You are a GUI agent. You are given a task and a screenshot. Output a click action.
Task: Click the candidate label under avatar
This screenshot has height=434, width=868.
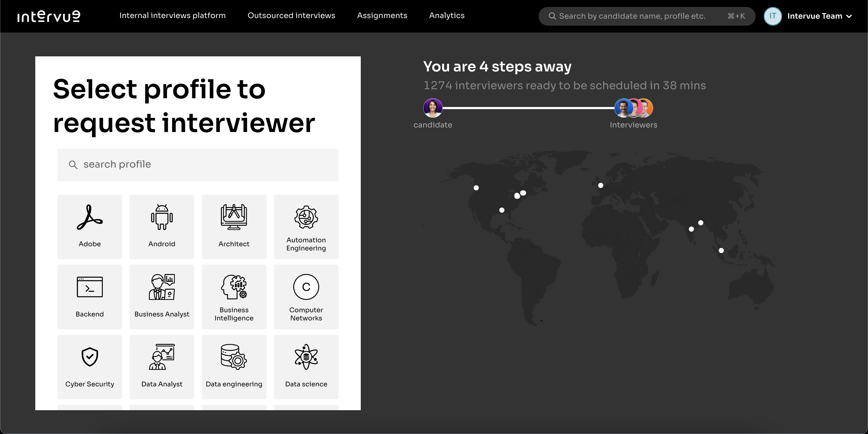click(x=433, y=125)
